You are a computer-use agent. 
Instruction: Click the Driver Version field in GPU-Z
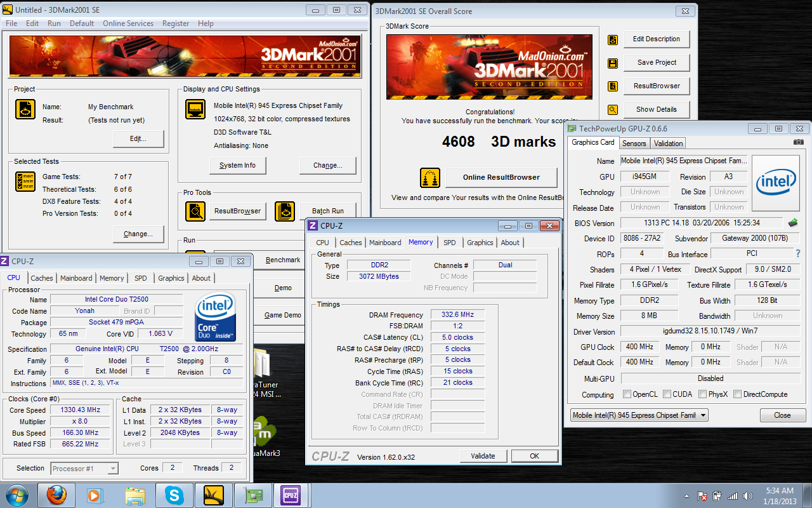point(709,331)
